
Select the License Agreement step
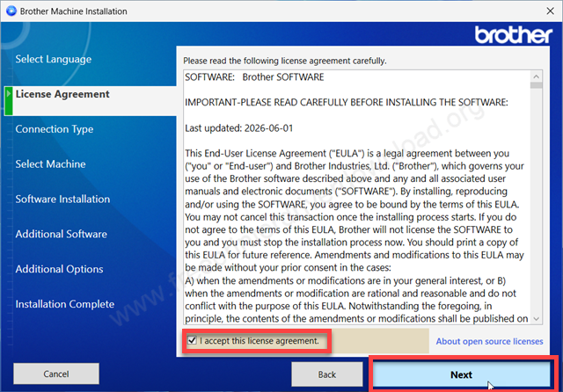pyautogui.click(x=62, y=94)
